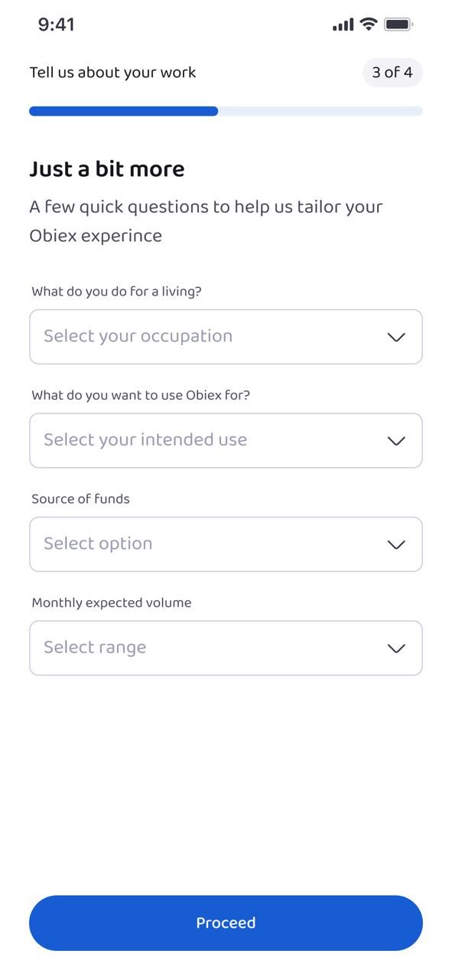Tap the '3 of 4' step indicator

[392, 73]
